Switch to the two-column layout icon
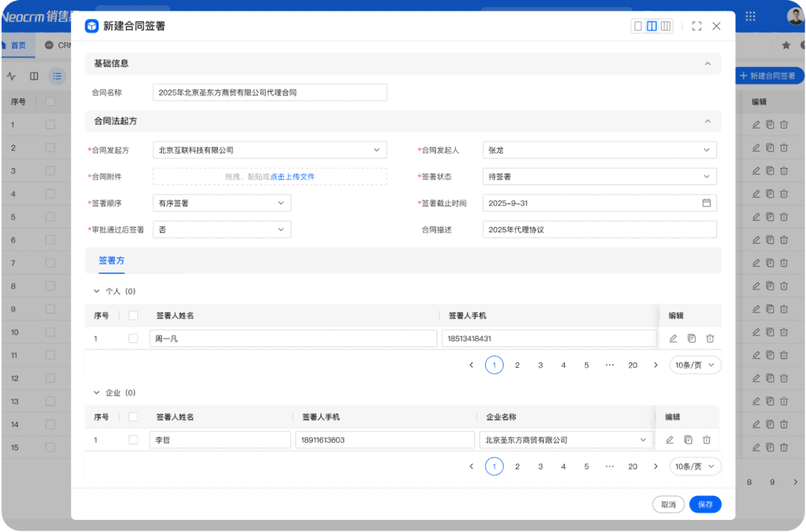 (x=652, y=26)
